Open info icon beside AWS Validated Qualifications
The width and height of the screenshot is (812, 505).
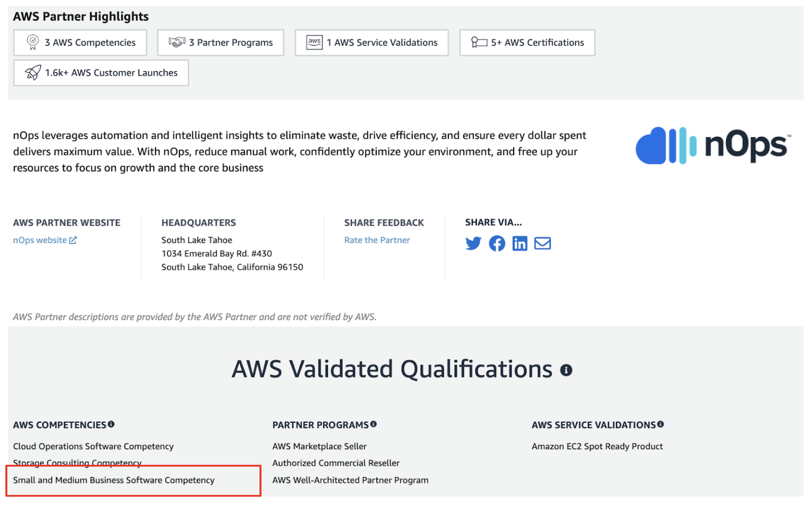[x=566, y=370]
